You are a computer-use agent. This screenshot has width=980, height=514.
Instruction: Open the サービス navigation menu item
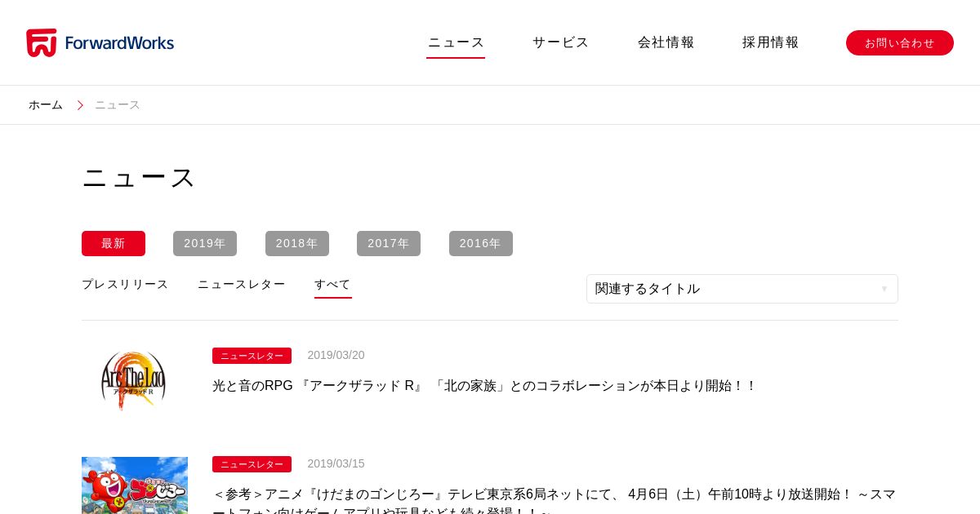[560, 42]
